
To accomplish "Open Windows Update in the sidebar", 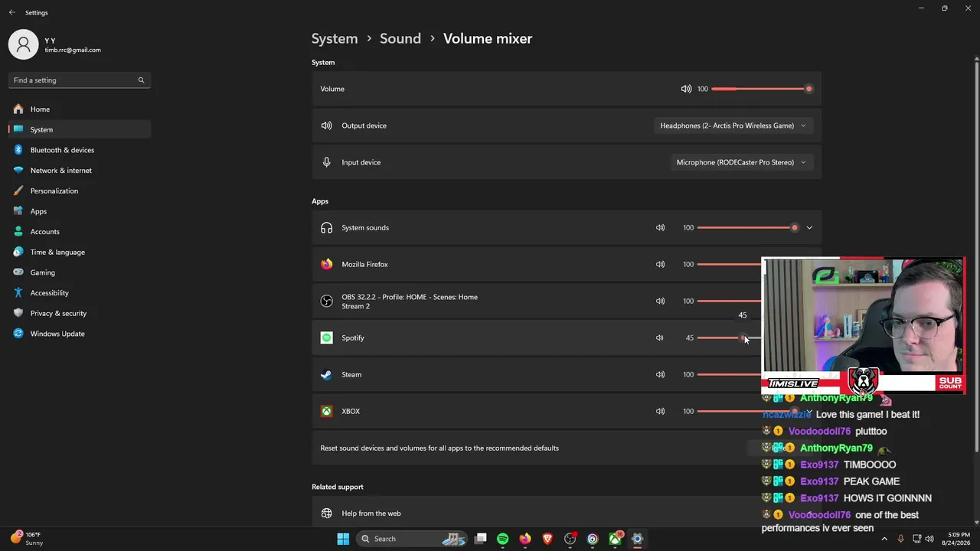I will coord(80,334).
